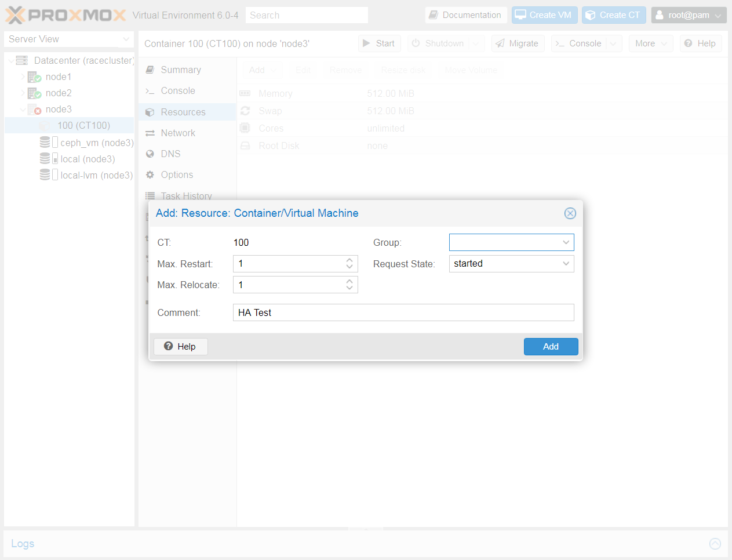Click Create CT button

coord(614,15)
